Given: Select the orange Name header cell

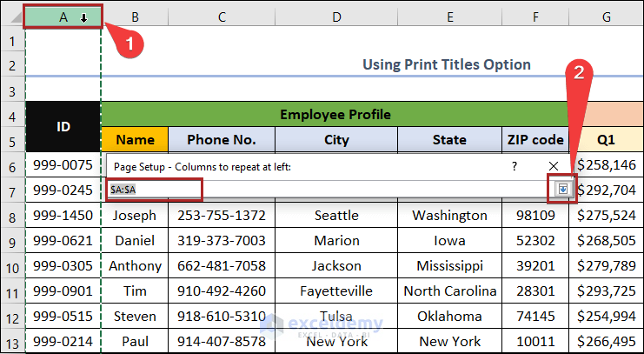Looking at the screenshot, I should tap(135, 139).
